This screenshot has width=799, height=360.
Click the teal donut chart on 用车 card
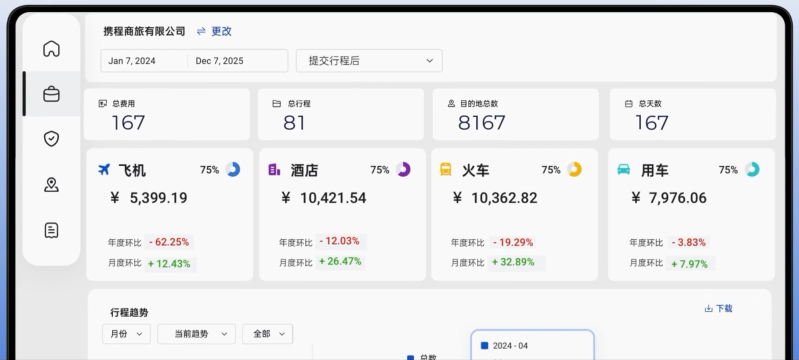[752, 169]
